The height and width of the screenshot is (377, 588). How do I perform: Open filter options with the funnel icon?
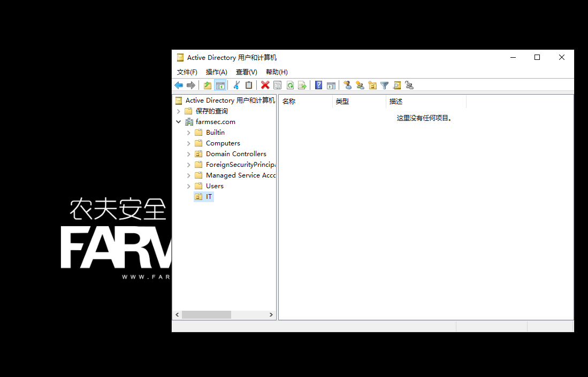pyautogui.click(x=384, y=85)
